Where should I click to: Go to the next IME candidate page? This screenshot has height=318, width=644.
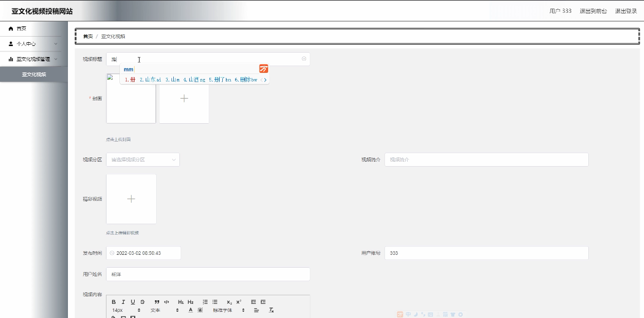pyautogui.click(x=266, y=80)
